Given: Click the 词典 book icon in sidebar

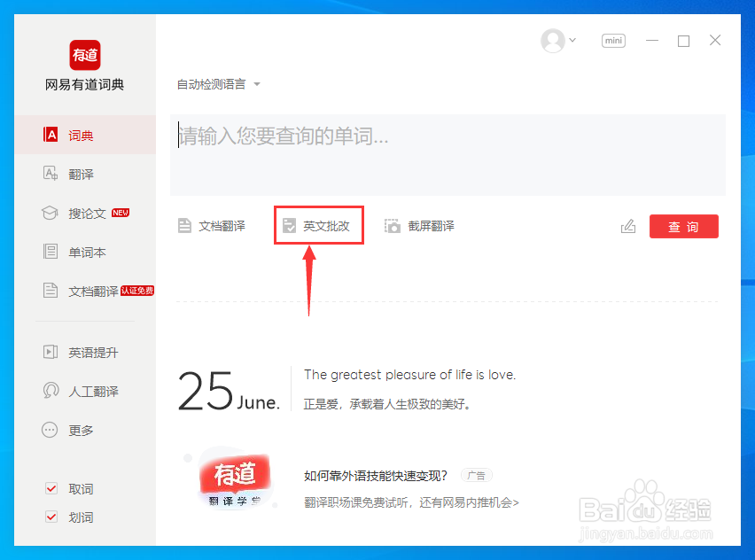Looking at the screenshot, I should pos(51,135).
